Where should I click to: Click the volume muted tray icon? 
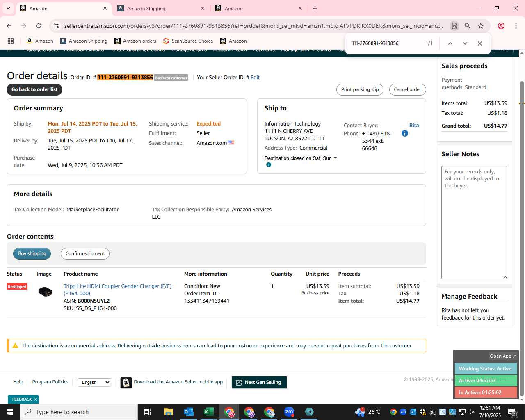click(x=472, y=412)
